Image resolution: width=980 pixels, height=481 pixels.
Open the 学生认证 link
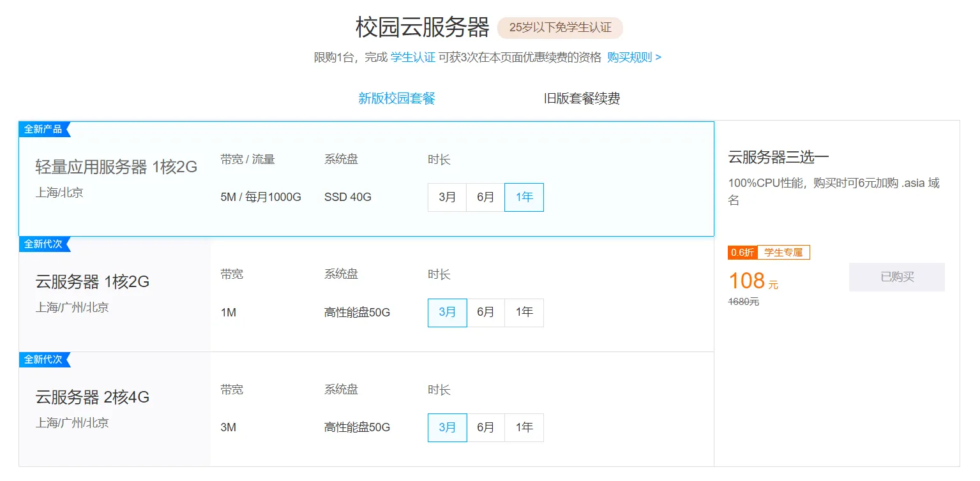(x=412, y=57)
